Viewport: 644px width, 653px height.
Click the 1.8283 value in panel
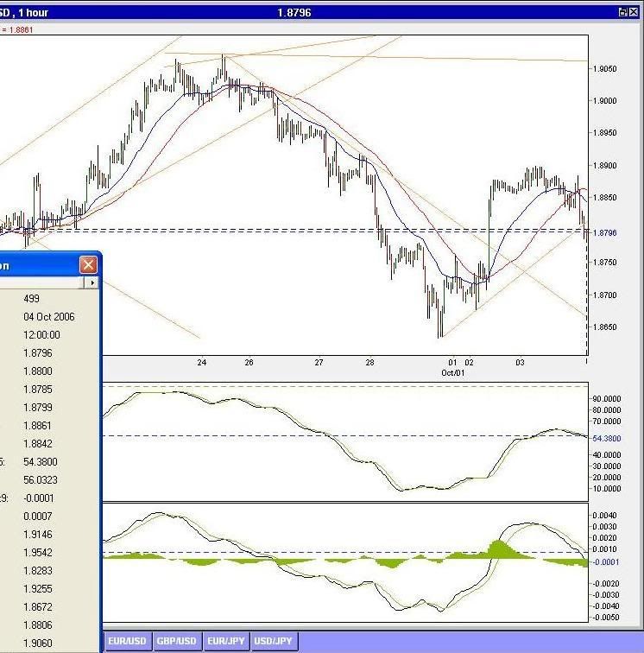point(38,571)
